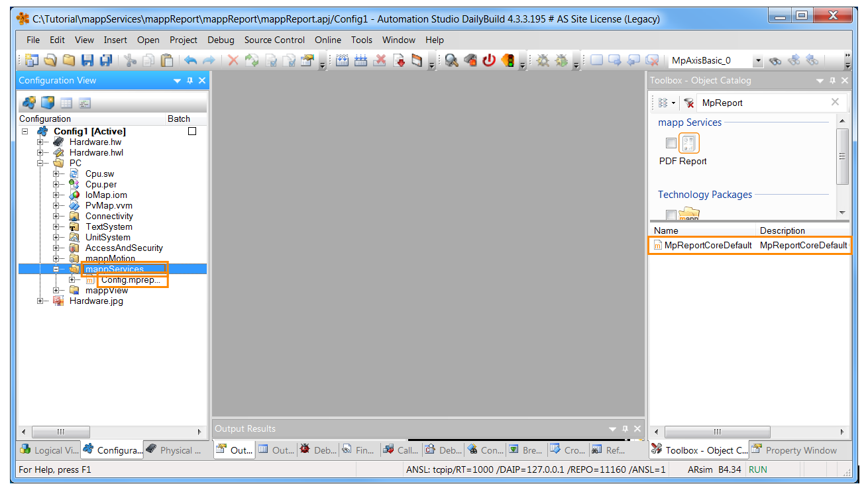This screenshot has width=868, height=488.
Task: Open the MpAxisBasic_0 dropdown
Action: [758, 61]
